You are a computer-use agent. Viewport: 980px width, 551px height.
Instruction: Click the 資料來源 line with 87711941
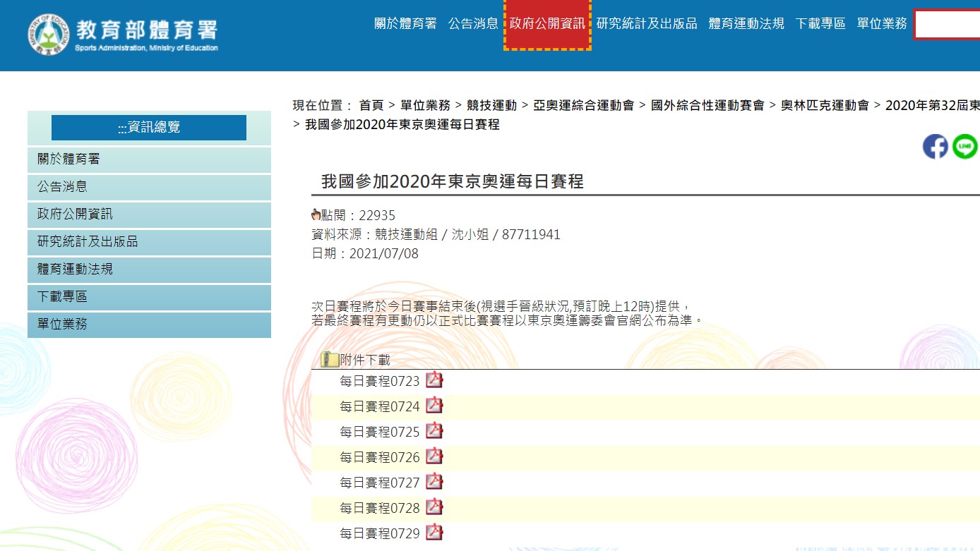436,235
